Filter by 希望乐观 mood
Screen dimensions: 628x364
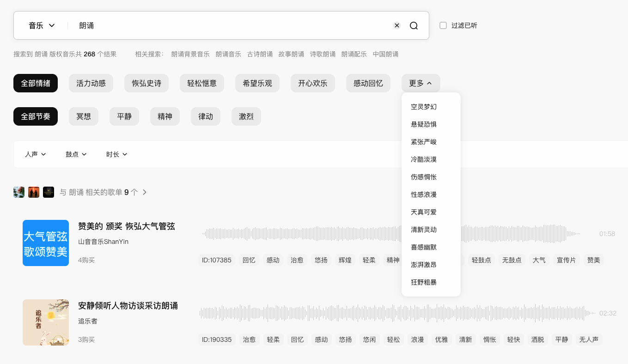tap(257, 83)
